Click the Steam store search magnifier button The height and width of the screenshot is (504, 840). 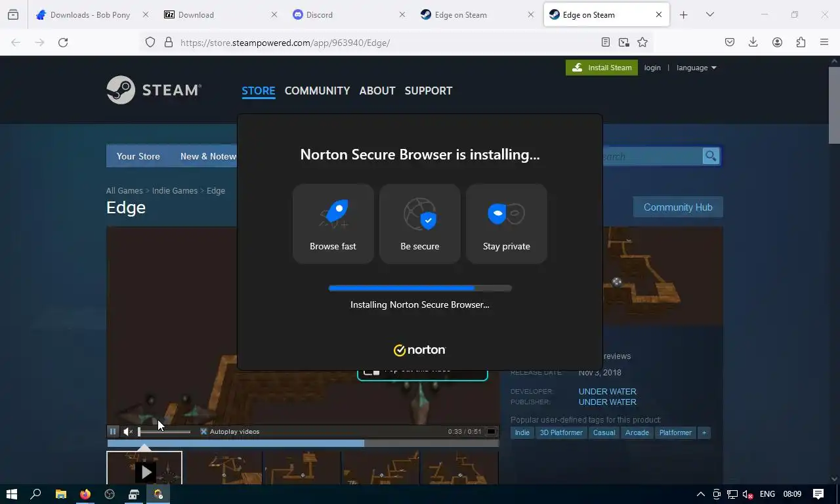711,156
